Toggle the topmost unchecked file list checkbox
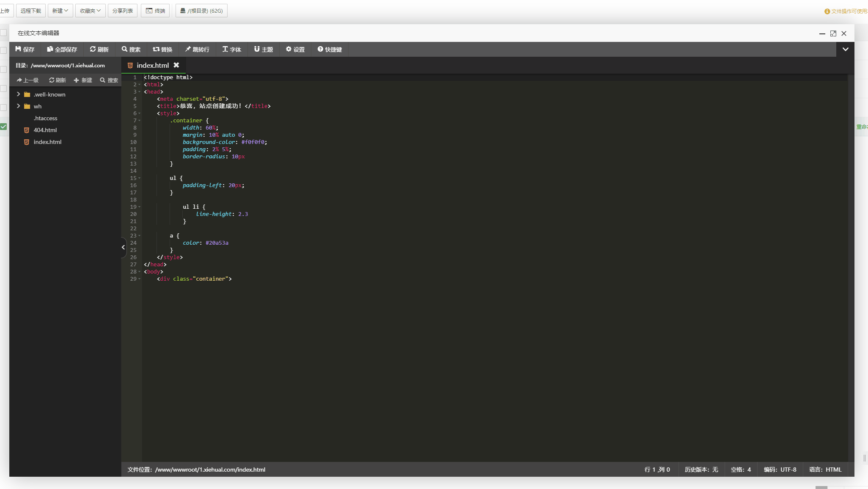This screenshot has height=489, width=868. pyautogui.click(x=3, y=33)
